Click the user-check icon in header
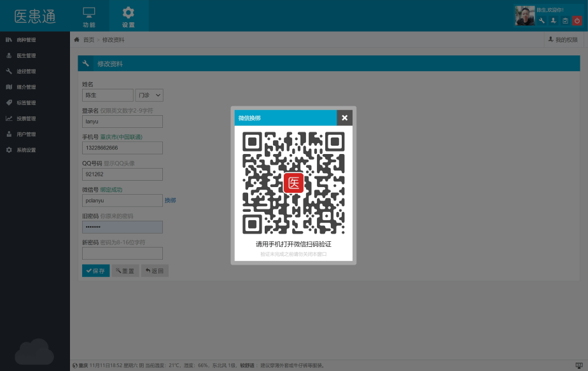Image resolution: width=588 pixels, height=371 pixels. pyautogui.click(x=554, y=21)
